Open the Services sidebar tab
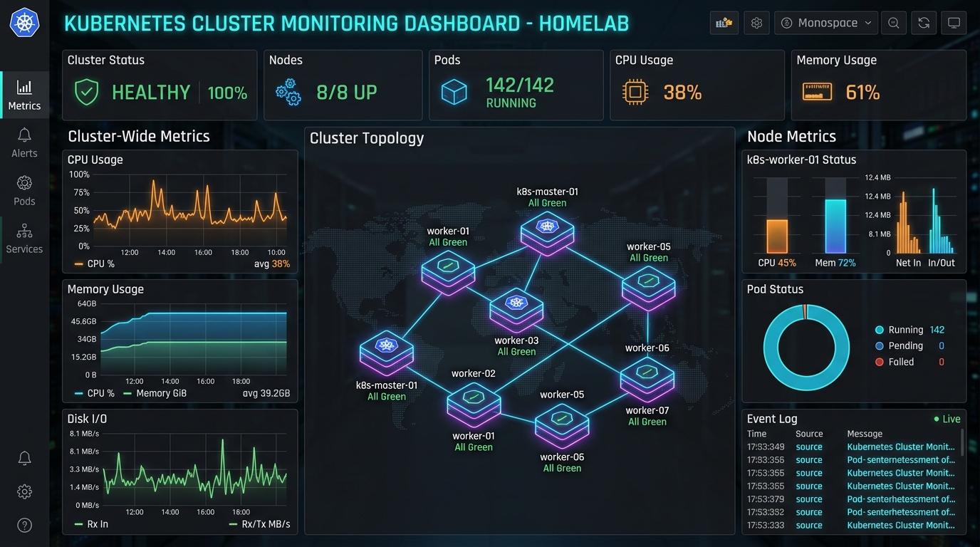 click(24, 239)
